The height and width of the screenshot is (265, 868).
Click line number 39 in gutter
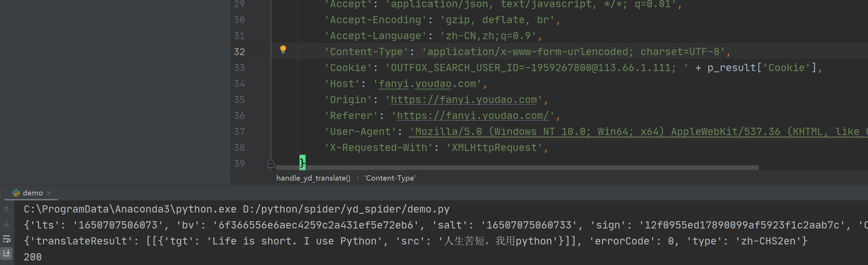[x=239, y=163]
